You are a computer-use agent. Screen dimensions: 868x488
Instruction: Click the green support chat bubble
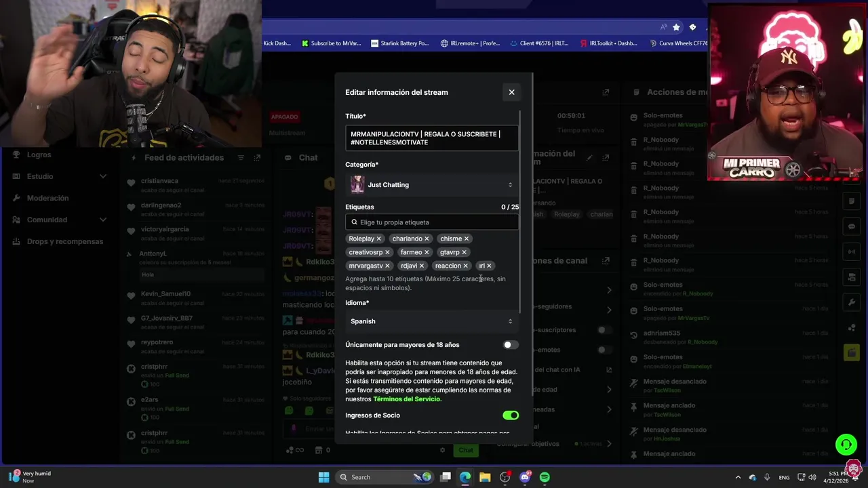click(846, 445)
